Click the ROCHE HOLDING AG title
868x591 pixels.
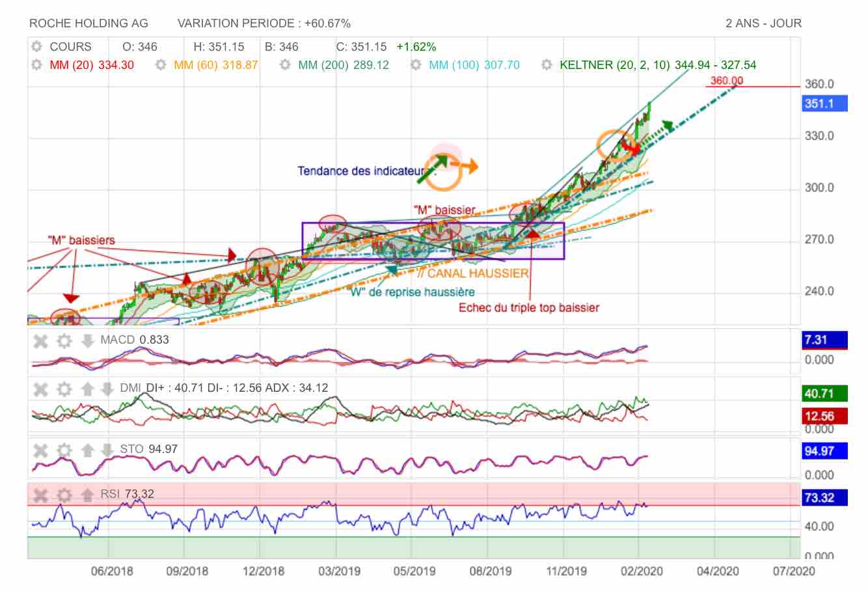(89, 23)
